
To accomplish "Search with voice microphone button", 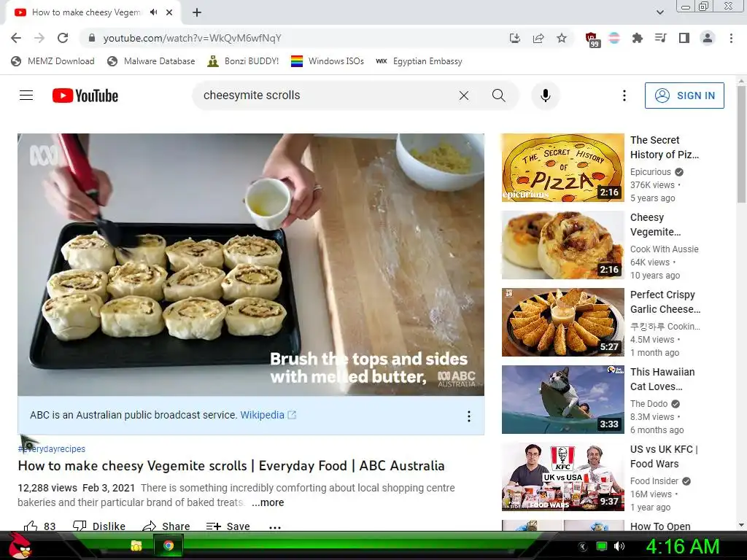I will 546,96.
